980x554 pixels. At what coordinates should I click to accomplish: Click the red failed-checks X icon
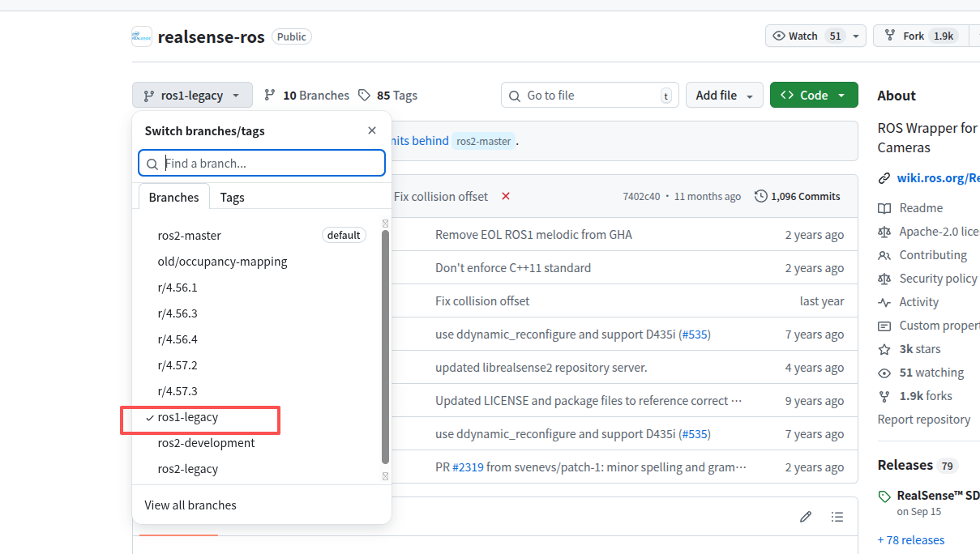[506, 196]
